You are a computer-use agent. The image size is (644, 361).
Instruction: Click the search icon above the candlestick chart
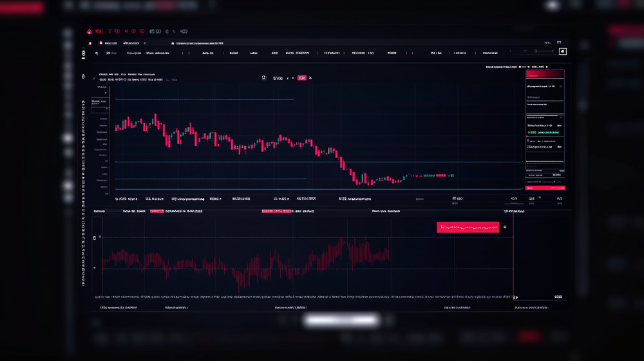[x=264, y=78]
